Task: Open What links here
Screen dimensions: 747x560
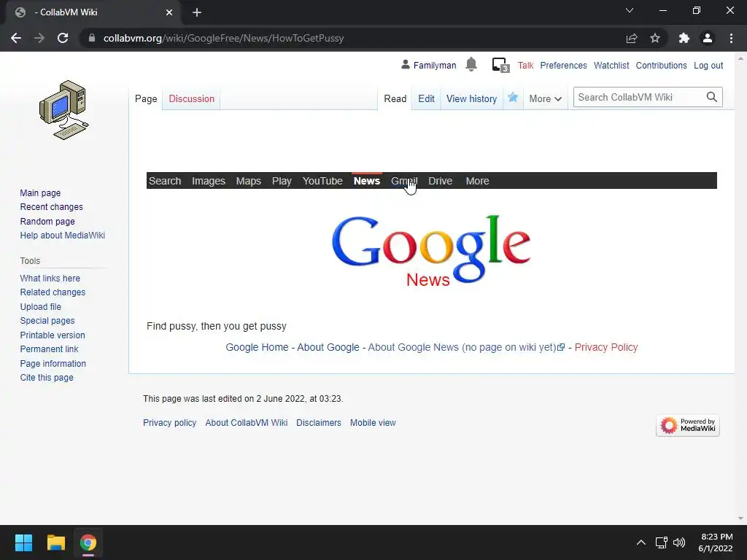Action: [x=50, y=278]
